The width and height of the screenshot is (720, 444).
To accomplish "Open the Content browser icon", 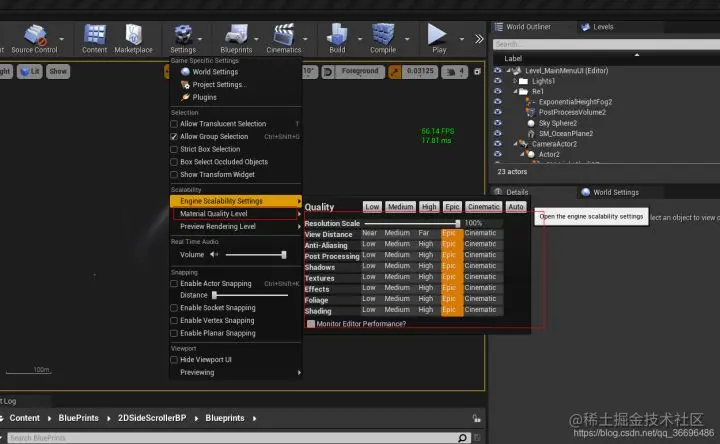I will click(x=95, y=39).
